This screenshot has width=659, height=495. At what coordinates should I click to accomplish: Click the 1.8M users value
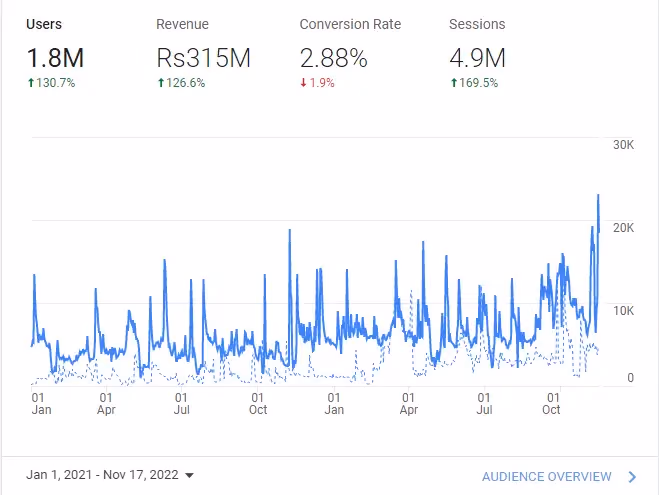coord(55,58)
